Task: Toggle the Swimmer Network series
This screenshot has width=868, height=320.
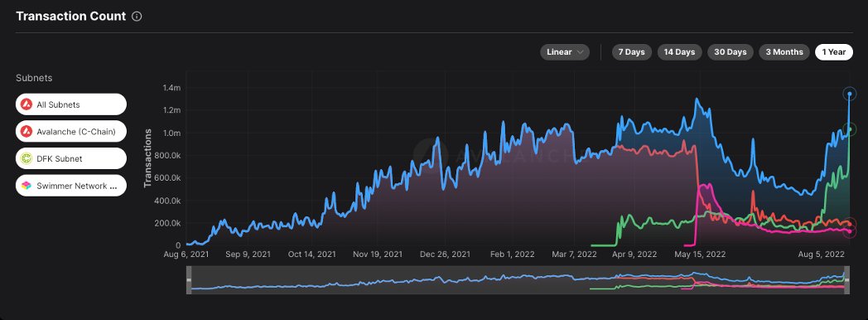Action: coord(71,186)
